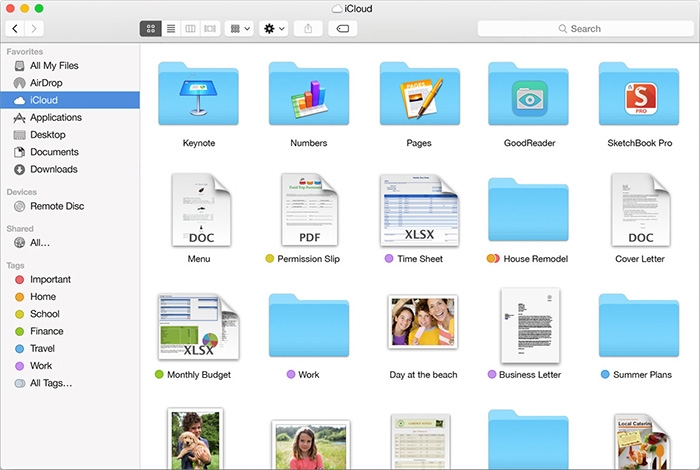Select the girl in field photo
The width and height of the screenshot is (700, 470).
coord(311,445)
